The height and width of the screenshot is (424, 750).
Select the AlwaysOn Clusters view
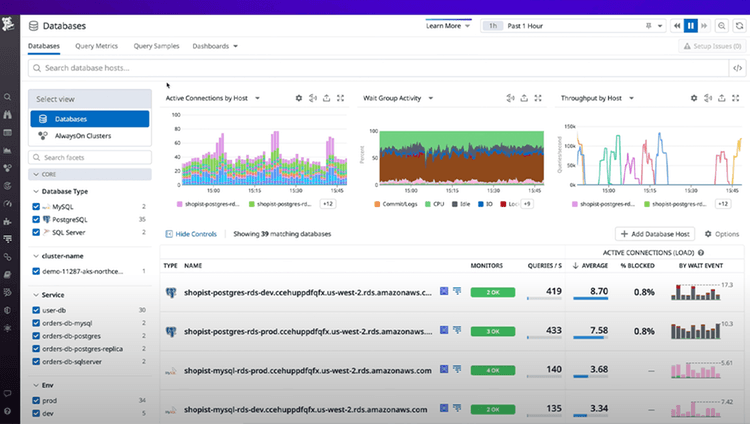(90, 136)
